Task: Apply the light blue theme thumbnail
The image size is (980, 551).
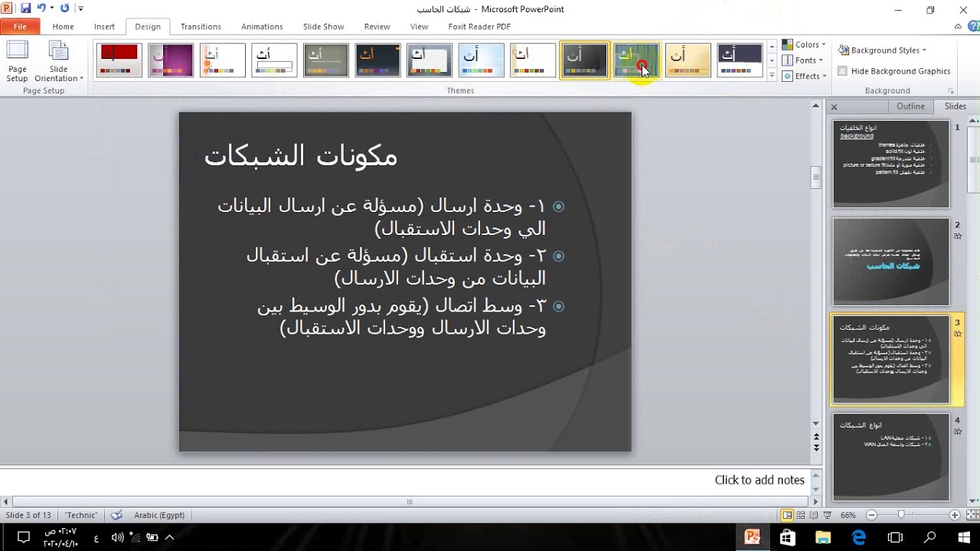Action: pyautogui.click(x=482, y=60)
